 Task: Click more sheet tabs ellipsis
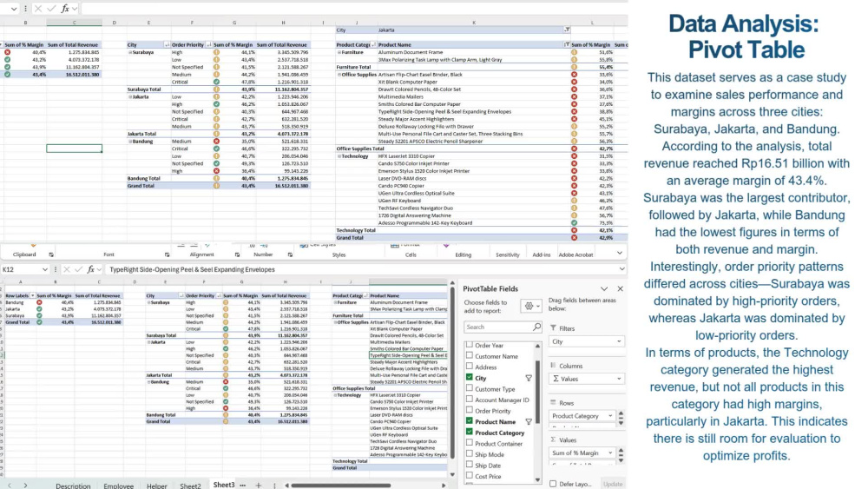pyautogui.click(x=242, y=486)
